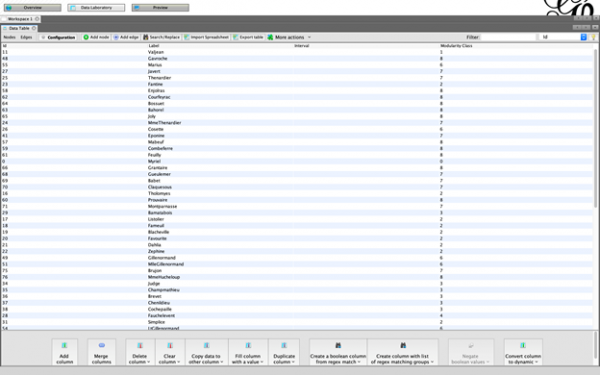The height and width of the screenshot is (375, 600).
Task: Close the Workspace 1 tab
Action: tap(37, 19)
